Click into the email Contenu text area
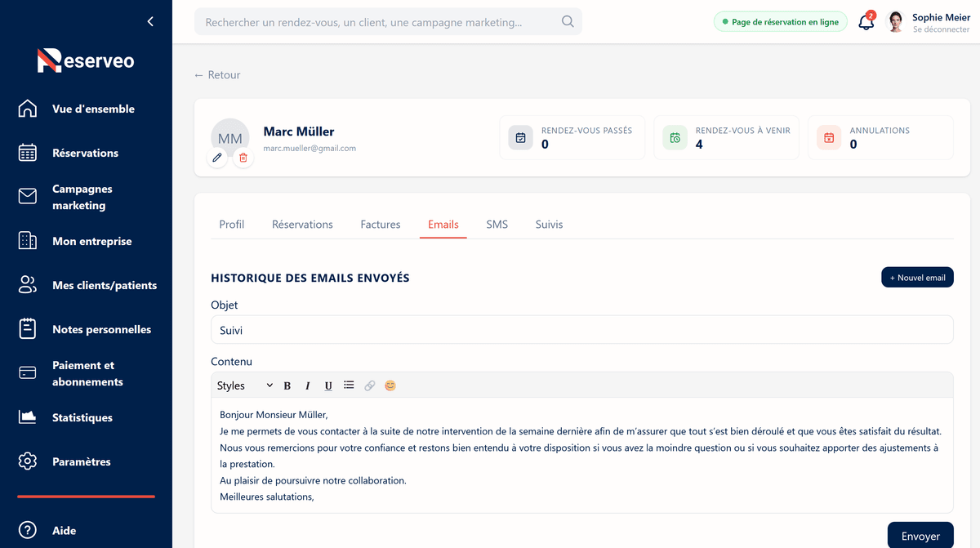Viewport: 980px width, 548px height. [x=581, y=456]
